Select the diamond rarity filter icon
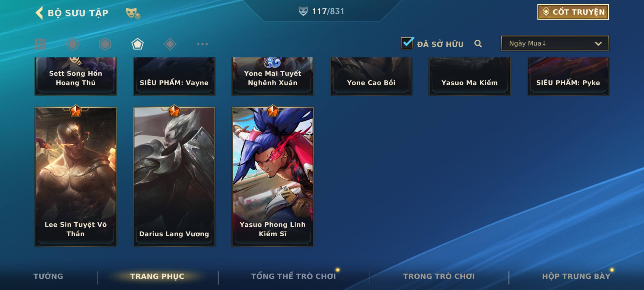Screen dimensions: 644x290 [x=170, y=44]
